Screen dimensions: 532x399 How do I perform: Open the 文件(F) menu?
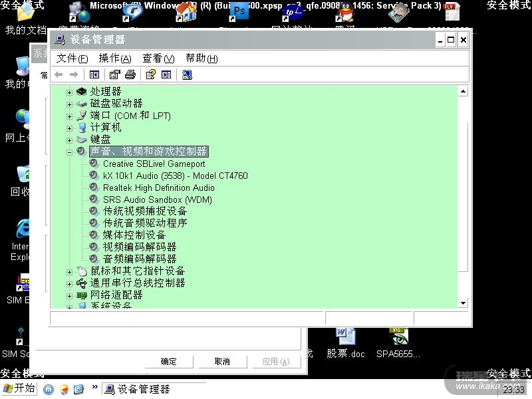72,59
